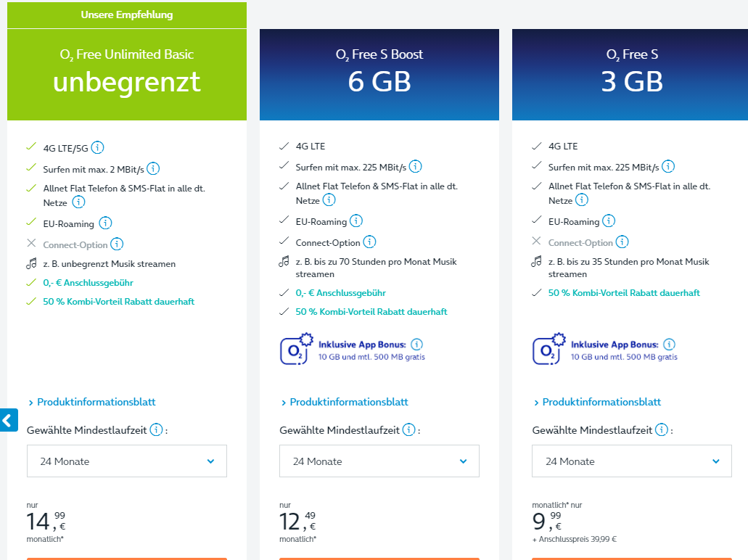
Task: Click the blue left-arrow side tab
Action: pos(9,420)
